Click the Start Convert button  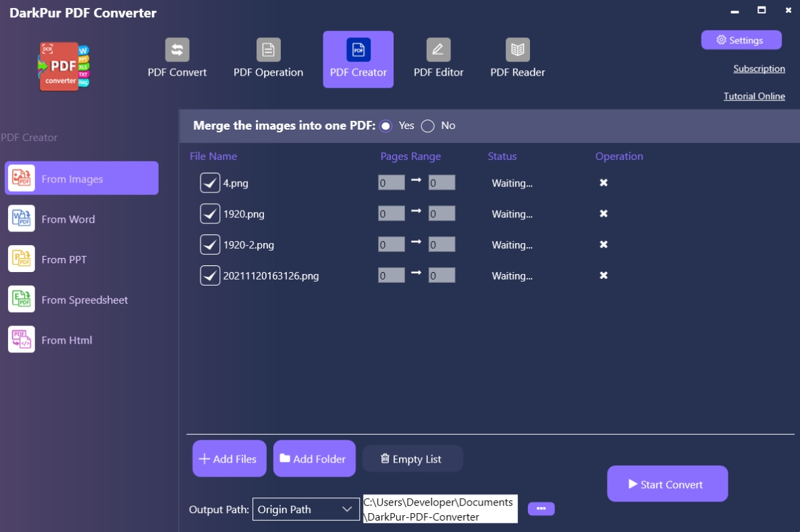667,484
